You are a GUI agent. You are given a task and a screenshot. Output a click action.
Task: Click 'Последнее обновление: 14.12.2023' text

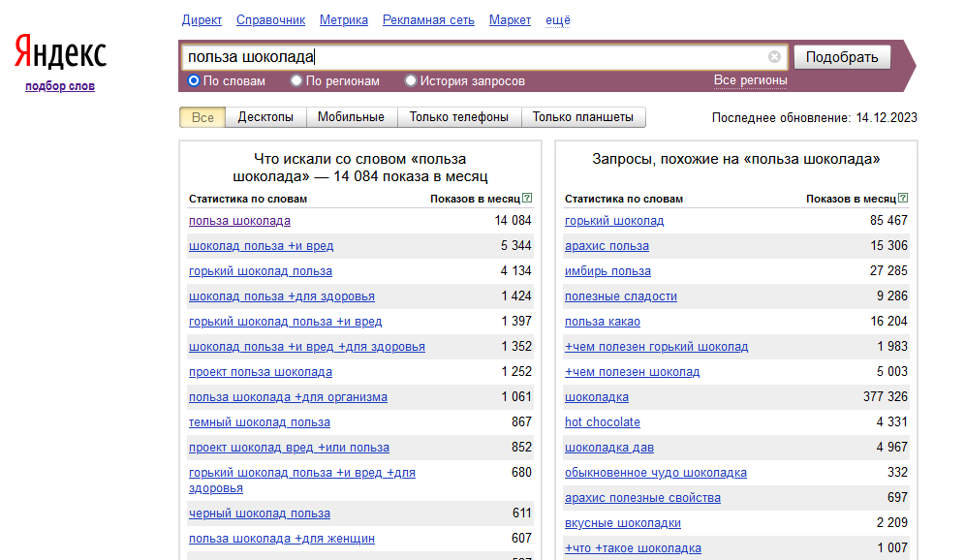814,117
